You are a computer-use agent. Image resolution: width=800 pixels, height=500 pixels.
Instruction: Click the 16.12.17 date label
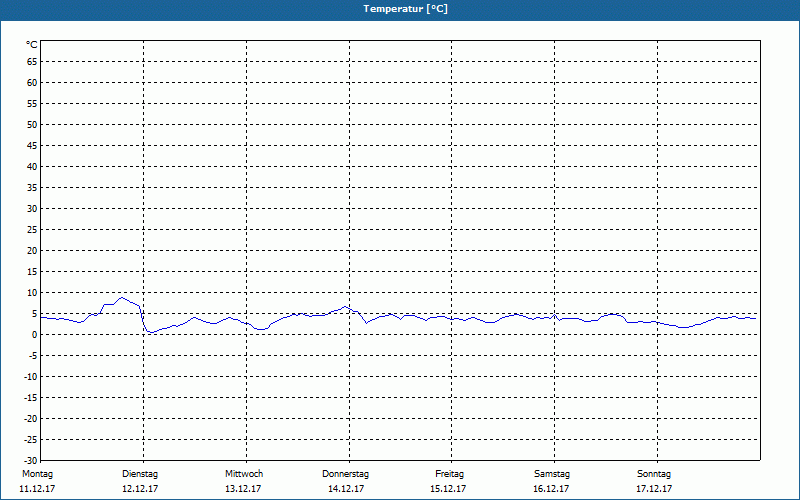[551, 489]
